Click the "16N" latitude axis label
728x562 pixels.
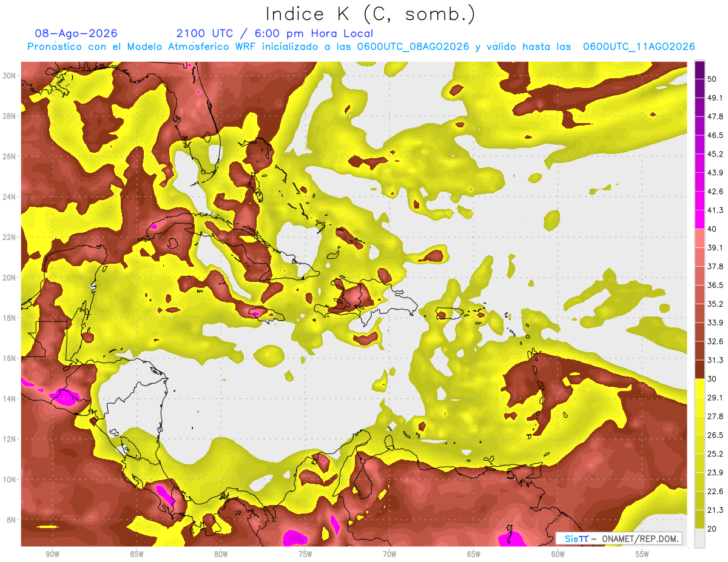(9, 358)
